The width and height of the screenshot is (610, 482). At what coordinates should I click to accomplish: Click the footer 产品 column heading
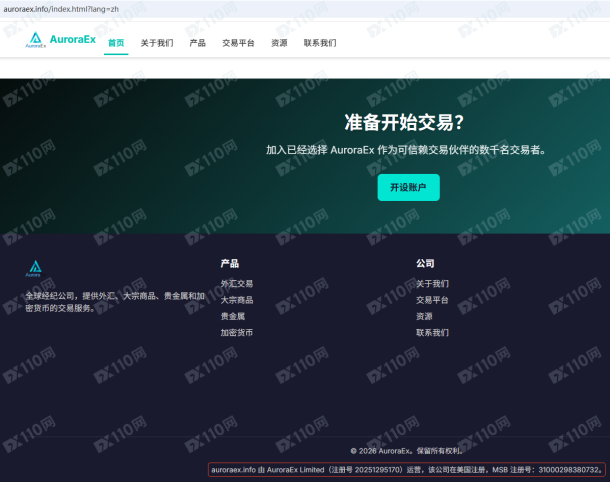click(x=230, y=263)
